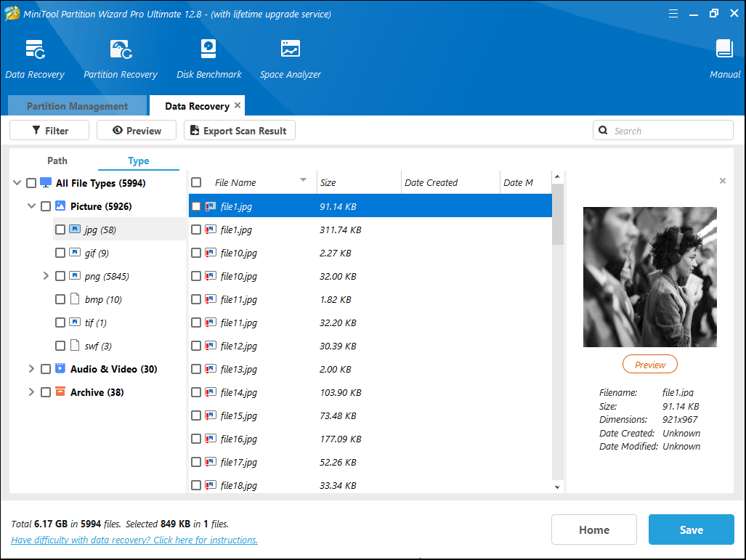
Task: Click the Save button
Action: tap(691, 529)
